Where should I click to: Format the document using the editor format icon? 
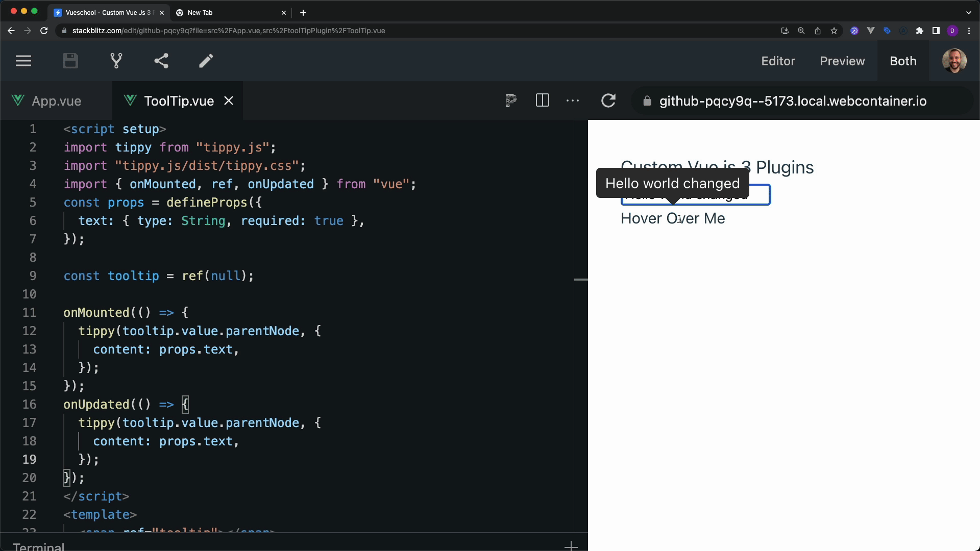click(x=511, y=101)
